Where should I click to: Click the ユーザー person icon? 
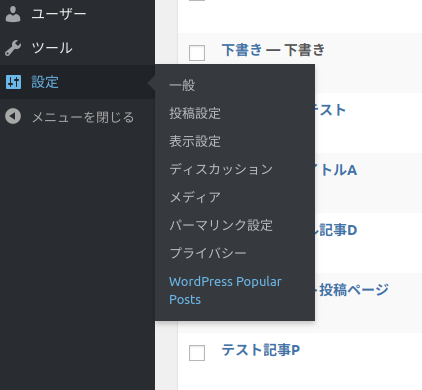click(x=13, y=14)
